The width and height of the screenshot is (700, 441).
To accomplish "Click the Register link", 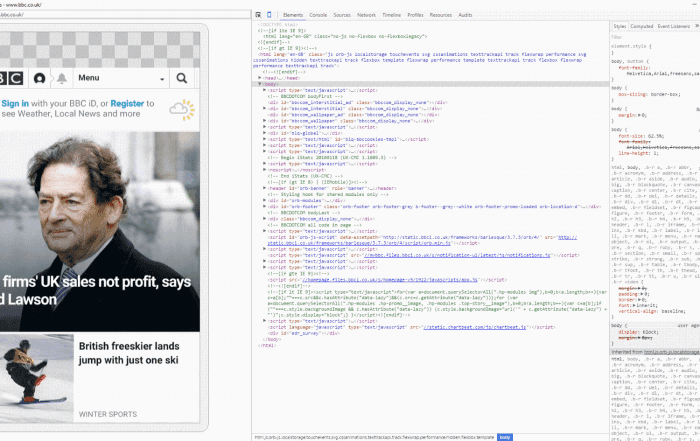I will 127,104.
